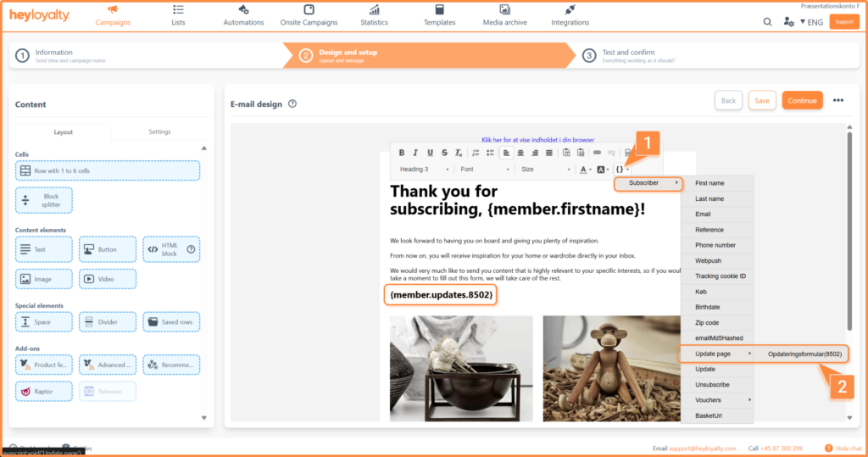Toggle bold formatting in the editor toolbar
Screen dimensions: 868x457
tap(403, 153)
